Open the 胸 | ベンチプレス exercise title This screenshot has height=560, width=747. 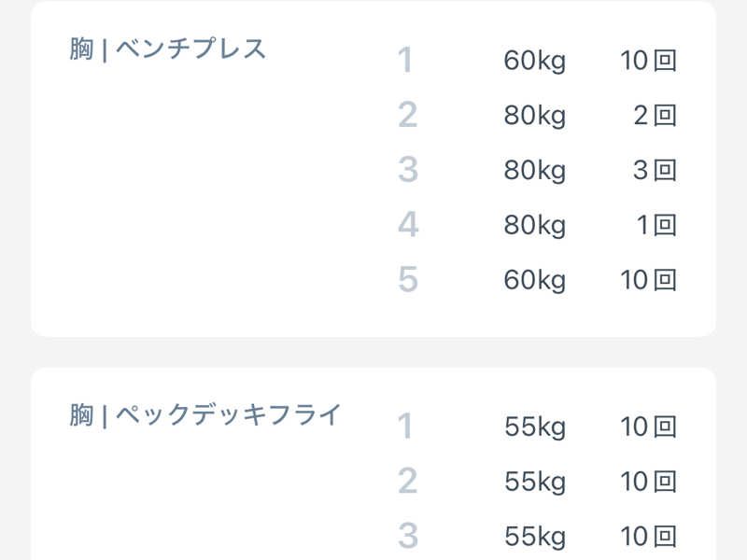tap(168, 49)
